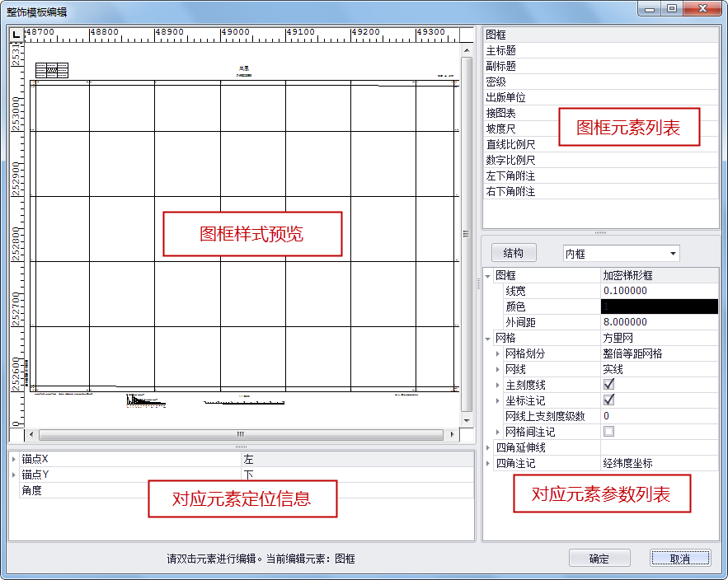Click the black 颜色 color swatch
Viewport: 728px width, 580px height.
point(660,306)
